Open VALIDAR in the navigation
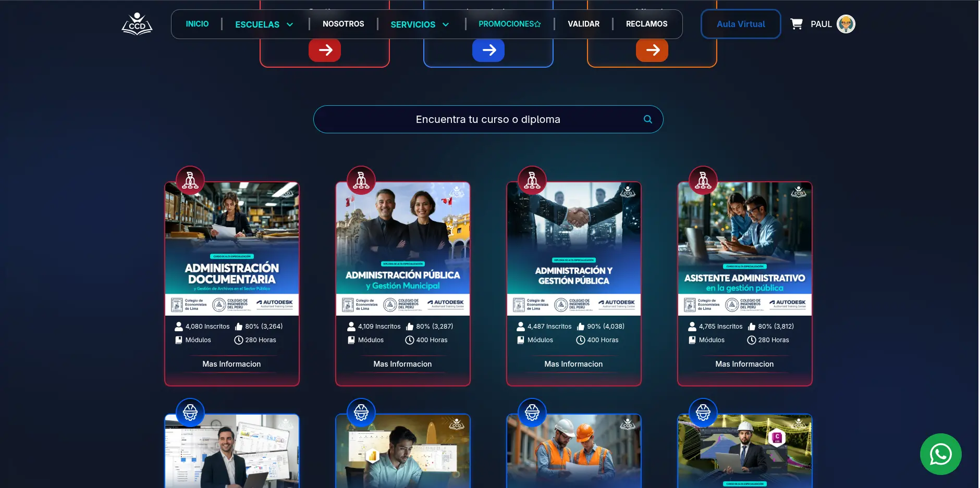This screenshot has width=980, height=488. click(583, 24)
